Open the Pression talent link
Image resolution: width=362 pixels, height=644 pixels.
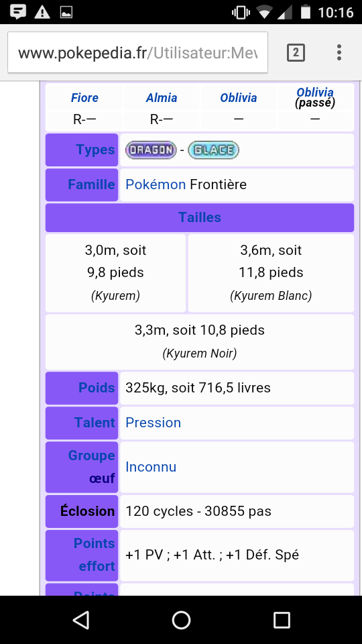pos(153,423)
